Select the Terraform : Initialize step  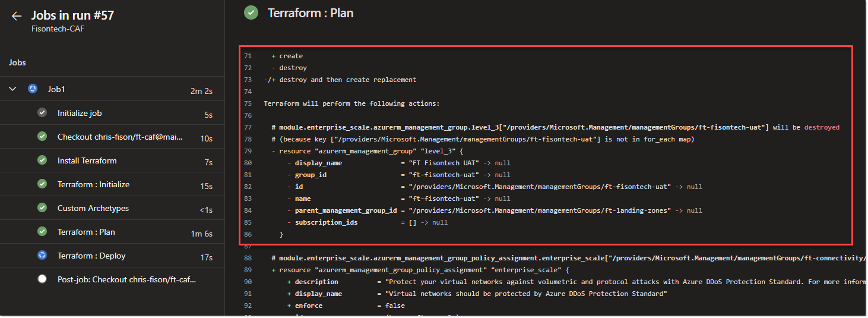[x=112, y=184]
